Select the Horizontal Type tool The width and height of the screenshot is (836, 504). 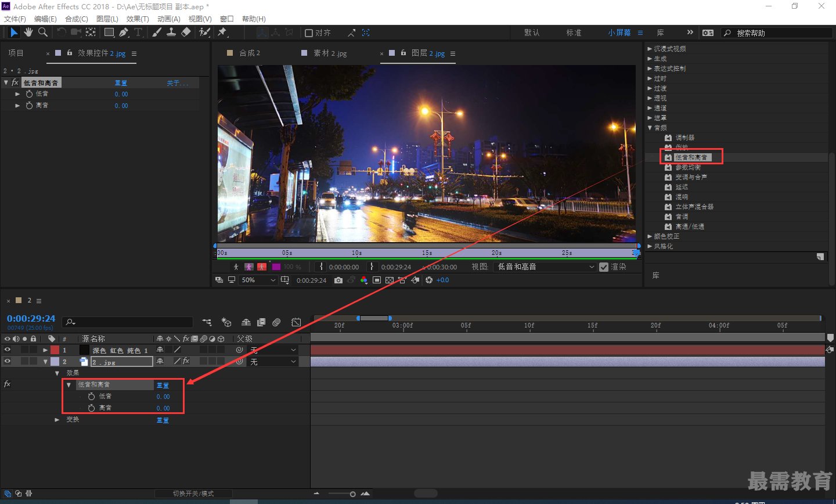coord(138,33)
